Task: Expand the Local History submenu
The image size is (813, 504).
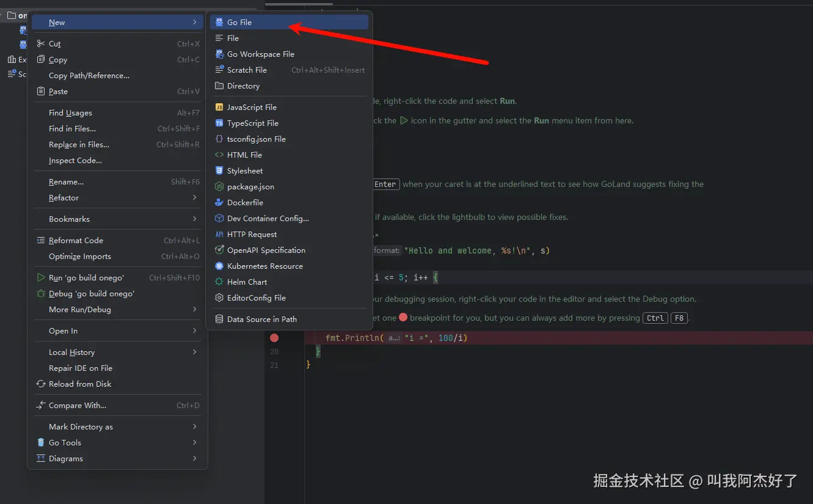Action: point(195,352)
